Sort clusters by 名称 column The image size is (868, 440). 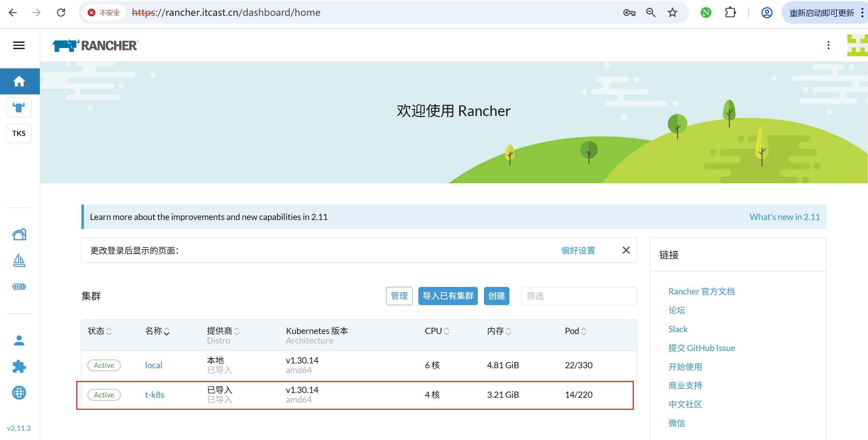point(157,331)
